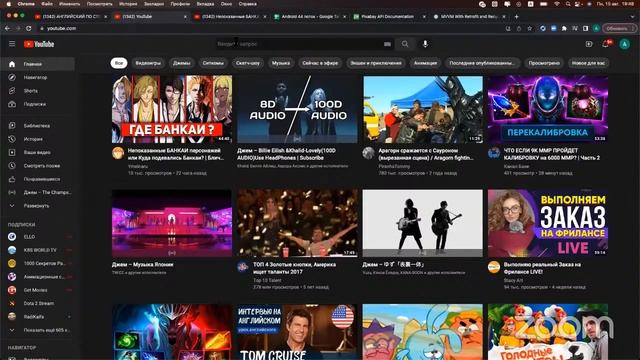Open the TOM CRUISE interview thumbnail
The width and height of the screenshot is (640, 360).
[x=297, y=332]
